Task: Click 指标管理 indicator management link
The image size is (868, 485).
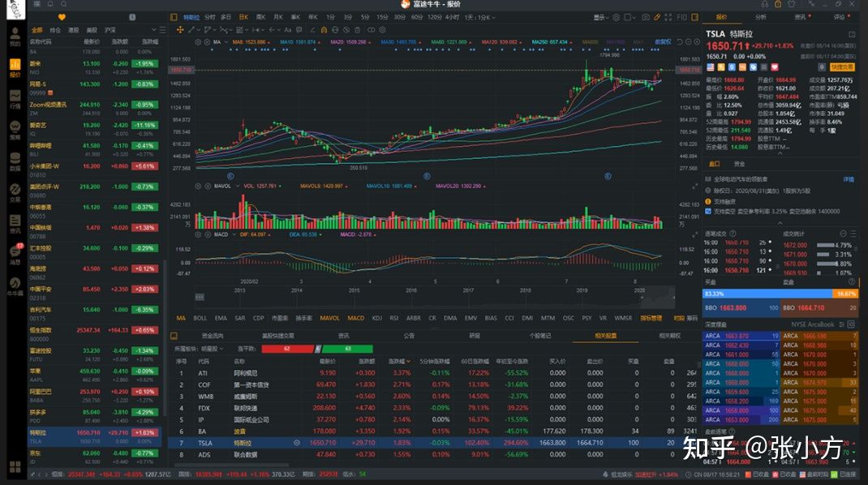Action: click(x=651, y=319)
